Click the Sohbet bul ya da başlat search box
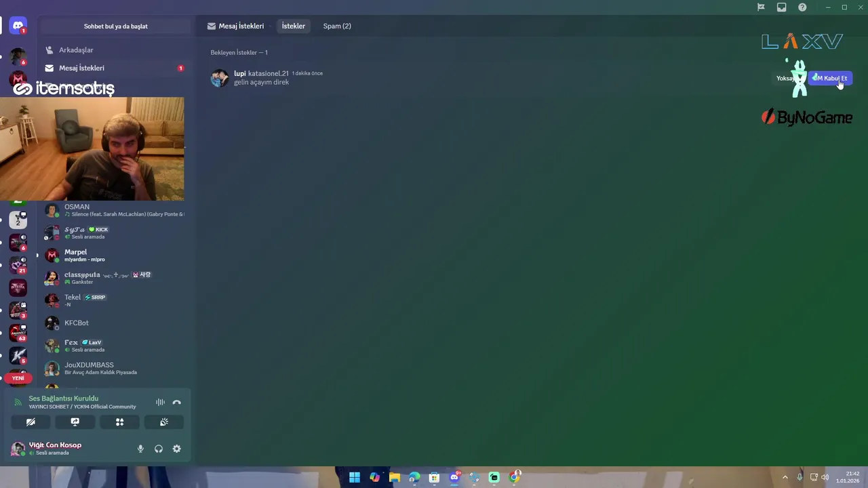This screenshot has height=488, width=868. click(115, 26)
